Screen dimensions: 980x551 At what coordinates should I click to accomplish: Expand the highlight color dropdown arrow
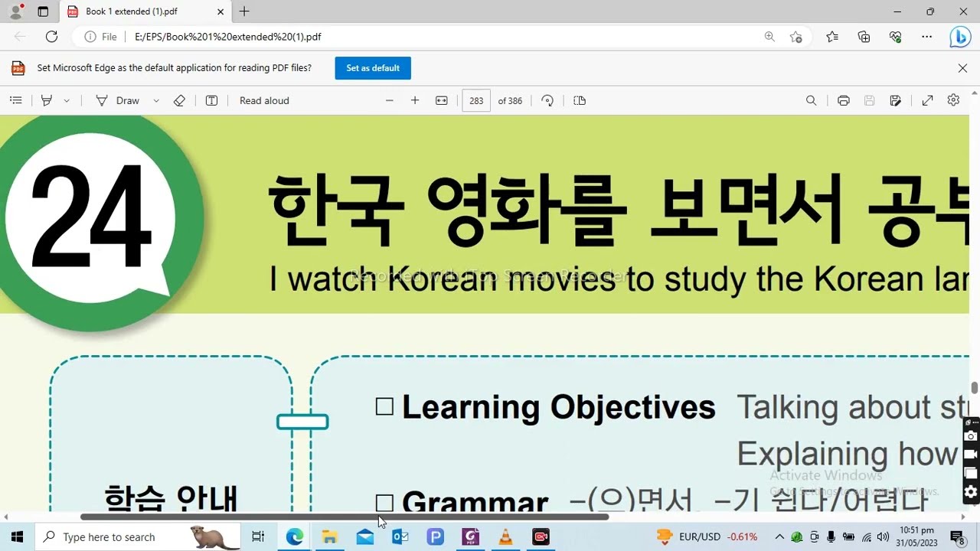coord(67,100)
